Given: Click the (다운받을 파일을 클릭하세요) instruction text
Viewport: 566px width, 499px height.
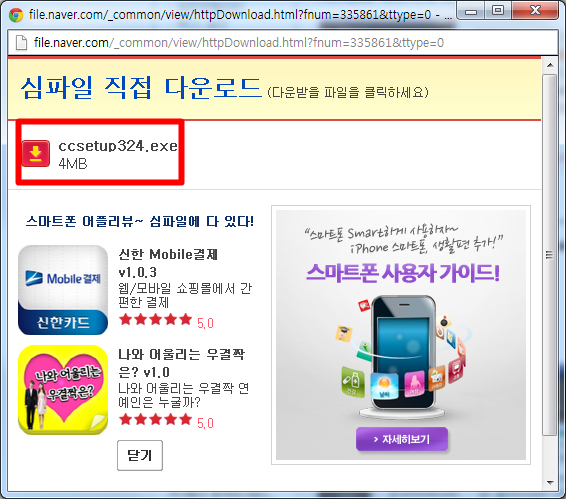Looking at the screenshot, I should pos(348,92).
